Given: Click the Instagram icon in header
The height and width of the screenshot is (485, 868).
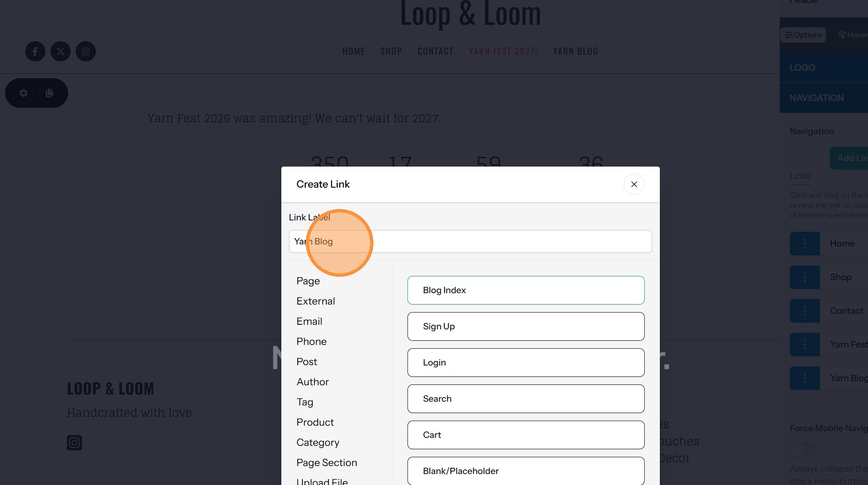Looking at the screenshot, I should 86,51.
